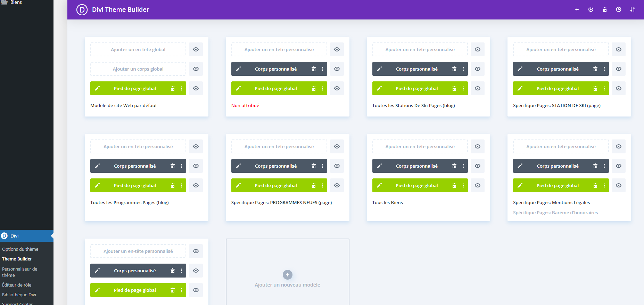Viewport: 644px width, 305px height.
Task: Edit custom body of Stations De Ski blog template
Action: (x=379, y=69)
